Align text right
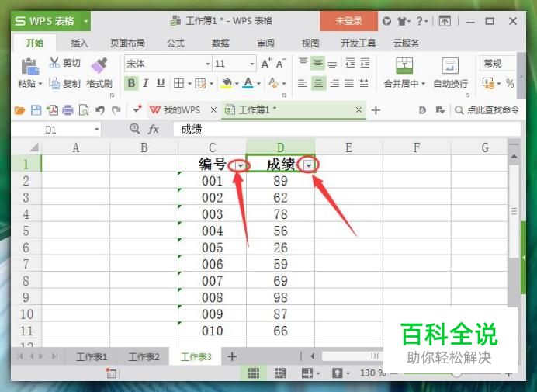 tap(334, 83)
